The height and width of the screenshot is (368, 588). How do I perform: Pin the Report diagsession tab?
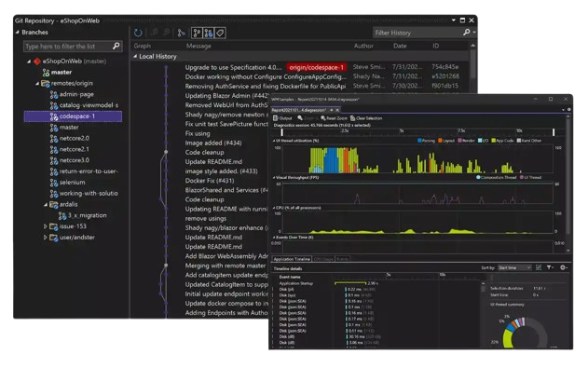click(x=331, y=110)
